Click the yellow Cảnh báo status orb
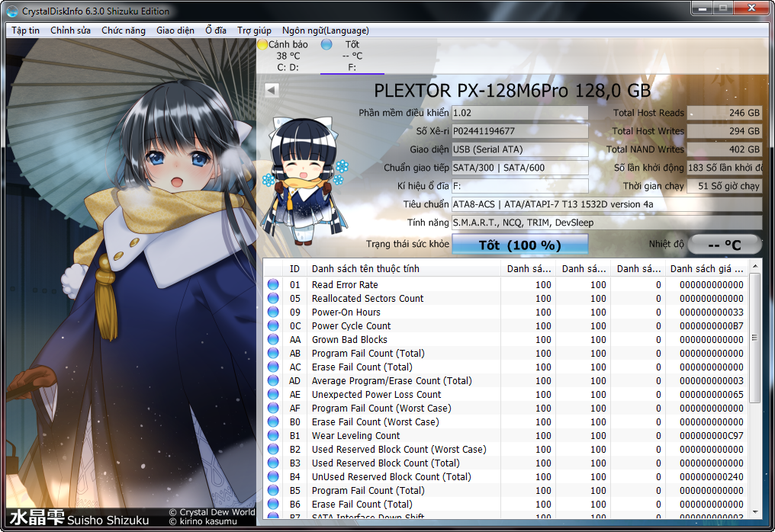The width and height of the screenshot is (775, 532). click(x=262, y=44)
